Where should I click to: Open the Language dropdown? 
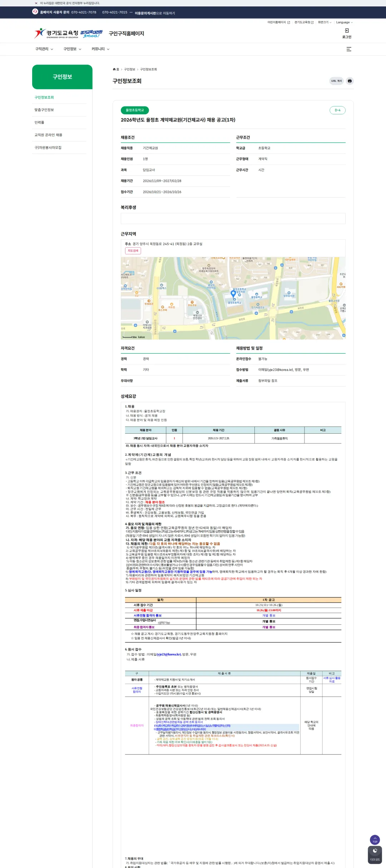click(344, 23)
